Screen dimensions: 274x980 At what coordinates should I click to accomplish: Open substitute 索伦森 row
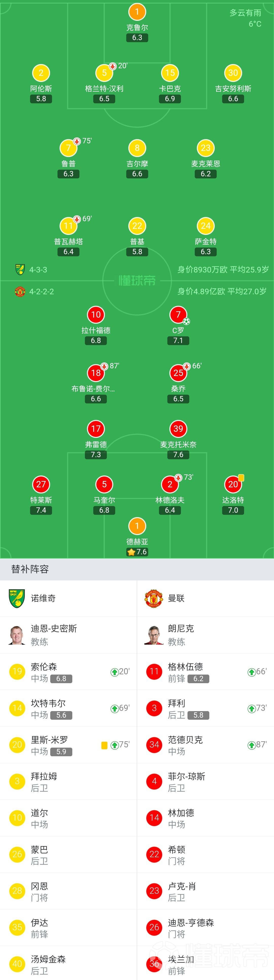(x=68, y=672)
